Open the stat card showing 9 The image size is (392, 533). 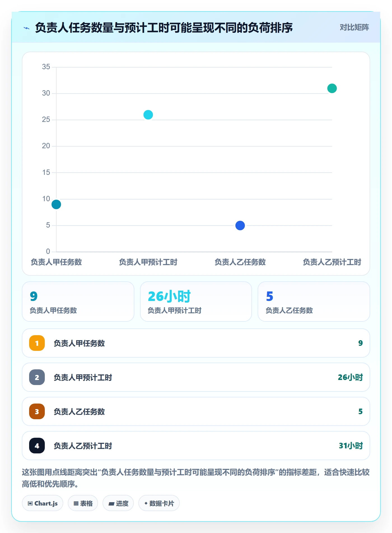pyautogui.click(x=78, y=302)
